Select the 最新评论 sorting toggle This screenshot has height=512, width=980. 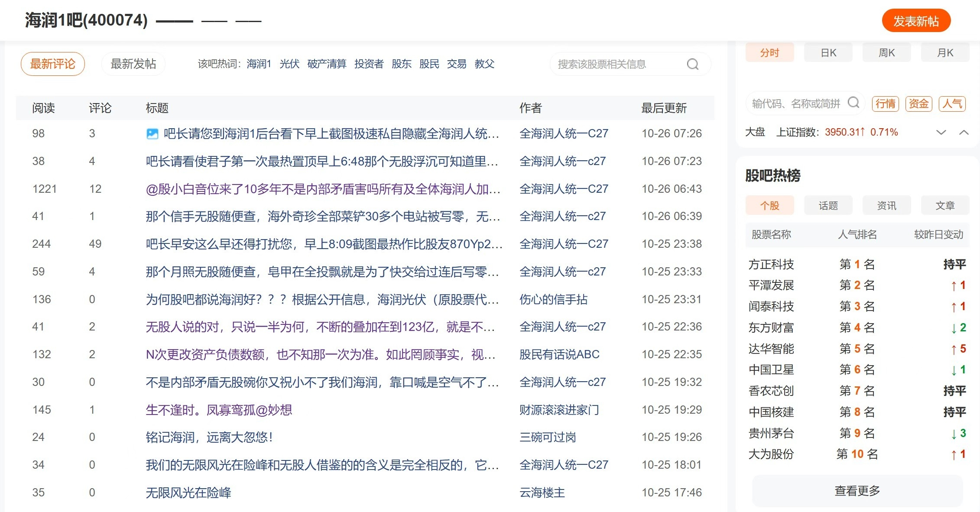point(52,64)
